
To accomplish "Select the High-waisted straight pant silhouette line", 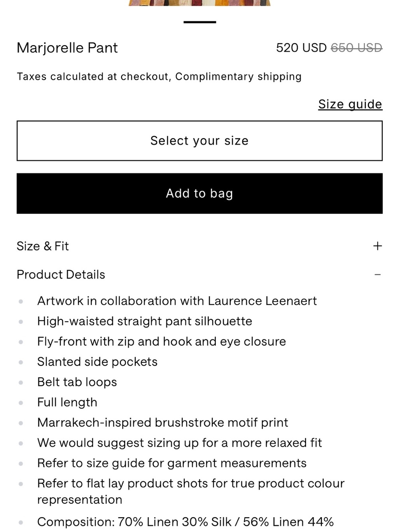I will point(144,321).
